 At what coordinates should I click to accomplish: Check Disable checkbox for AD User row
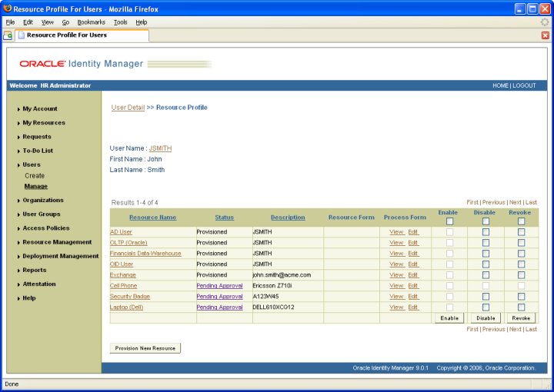tap(486, 232)
